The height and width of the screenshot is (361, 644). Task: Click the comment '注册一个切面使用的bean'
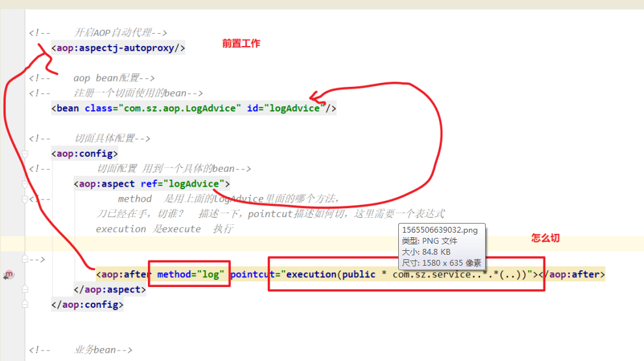tap(130, 93)
